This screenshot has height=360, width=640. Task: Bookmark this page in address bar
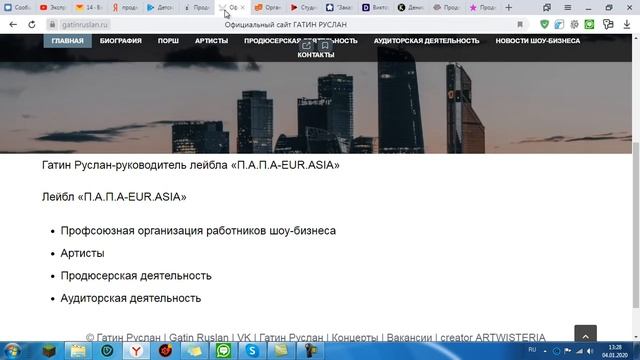tap(520, 24)
